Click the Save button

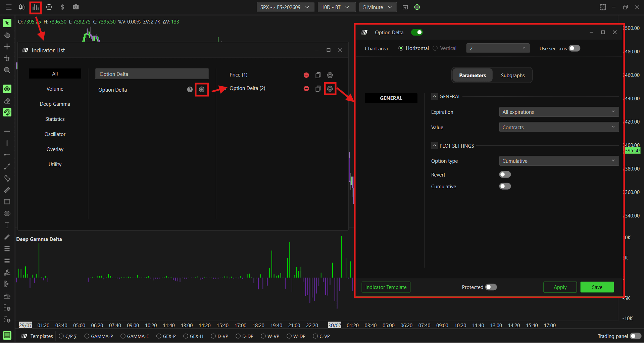597,287
